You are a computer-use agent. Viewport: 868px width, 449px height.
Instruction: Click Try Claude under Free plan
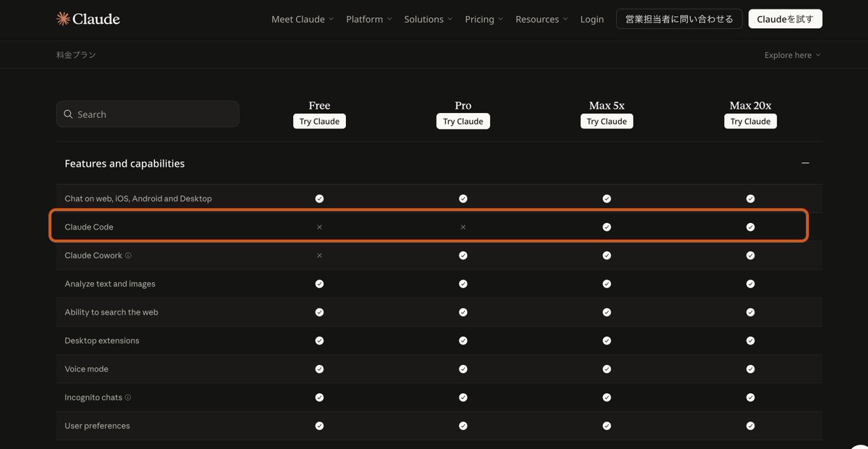click(319, 121)
